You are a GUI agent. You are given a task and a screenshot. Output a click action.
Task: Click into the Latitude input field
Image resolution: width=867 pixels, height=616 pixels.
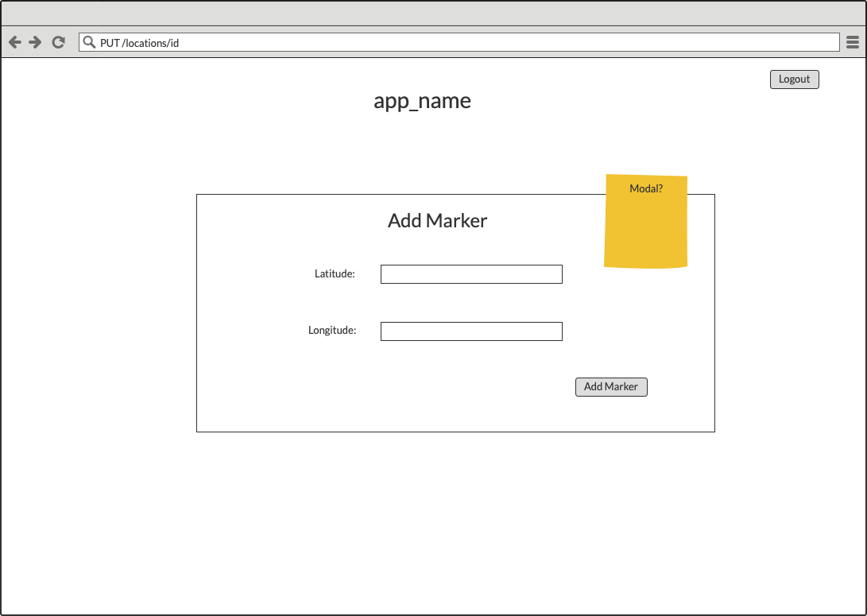click(471, 274)
